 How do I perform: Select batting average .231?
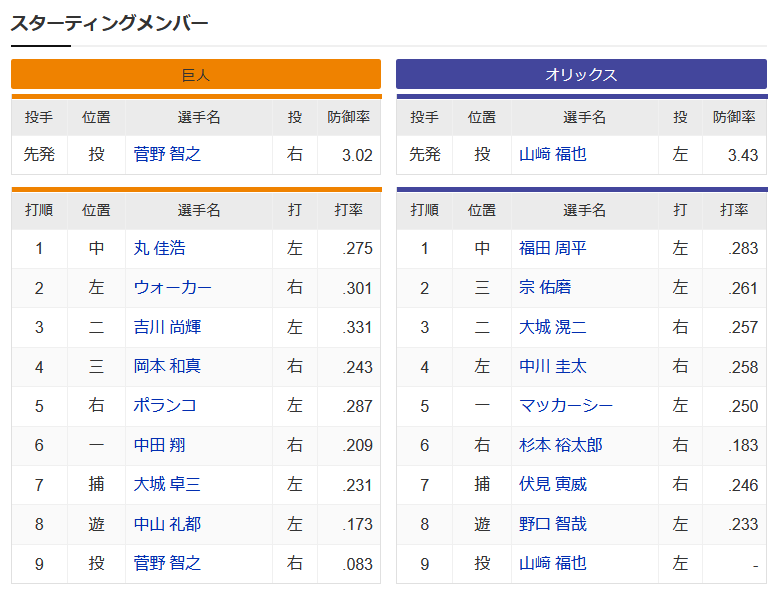[357, 485]
